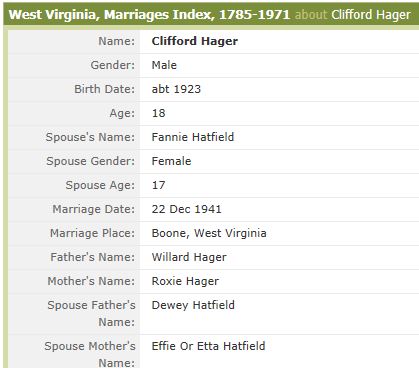Click the Spouse Gender value Female

171,161
